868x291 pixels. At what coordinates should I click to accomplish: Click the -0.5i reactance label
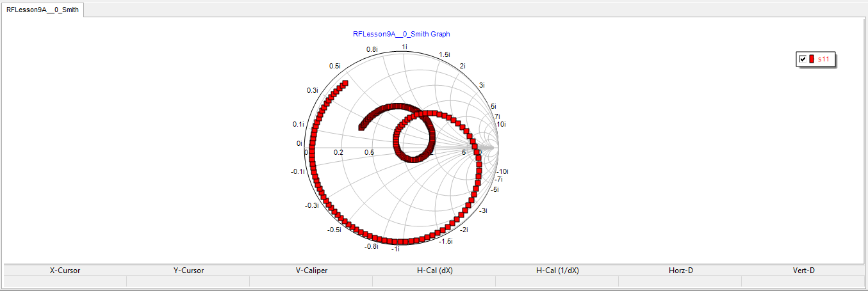pyautogui.click(x=334, y=229)
